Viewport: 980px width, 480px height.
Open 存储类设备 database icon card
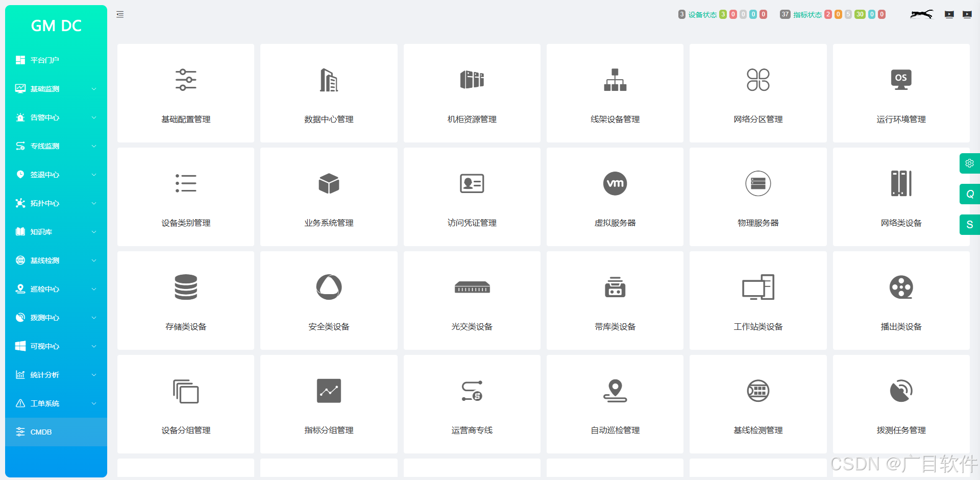pyautogui.click(x=186, y=300)
